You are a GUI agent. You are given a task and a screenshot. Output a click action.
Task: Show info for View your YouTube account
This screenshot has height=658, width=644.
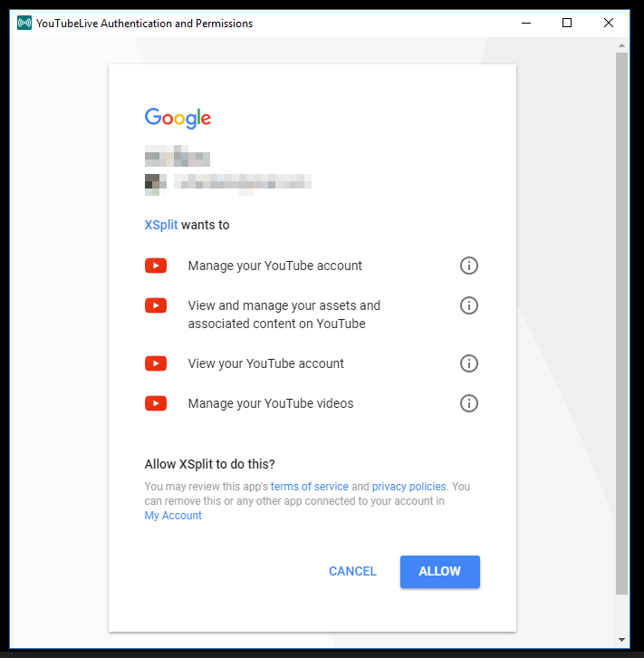click(x=469, y=363)
